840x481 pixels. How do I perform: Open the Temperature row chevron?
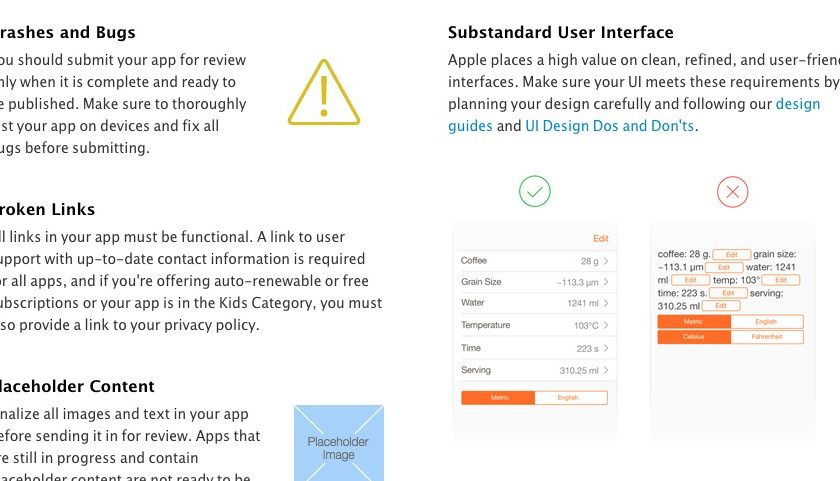coord(606,326)
